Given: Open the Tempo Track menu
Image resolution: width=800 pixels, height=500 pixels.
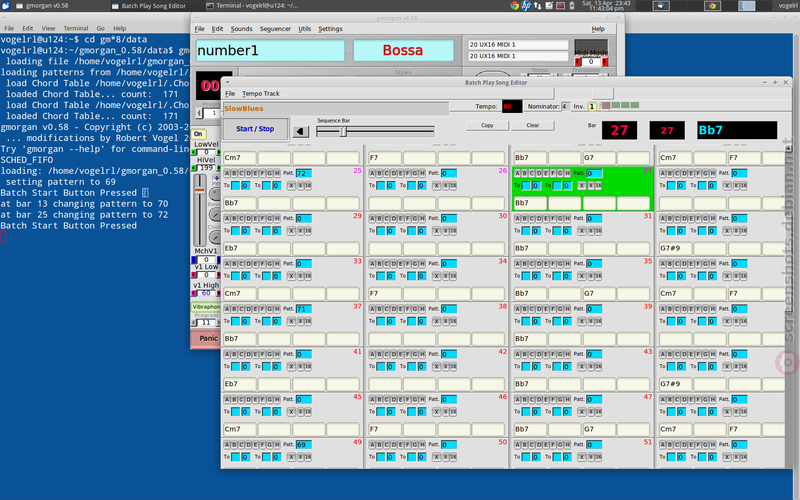Looking at the screenshot, I should 261,94.
